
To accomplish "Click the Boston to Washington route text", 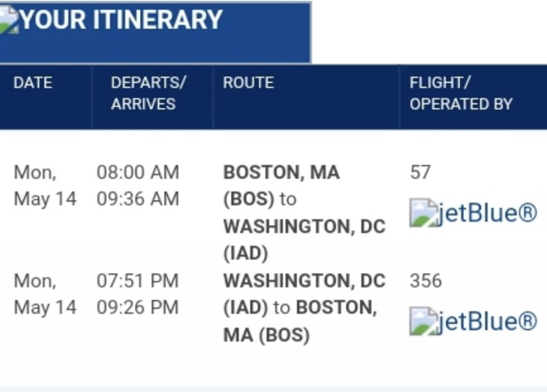I will click(304, 212).
